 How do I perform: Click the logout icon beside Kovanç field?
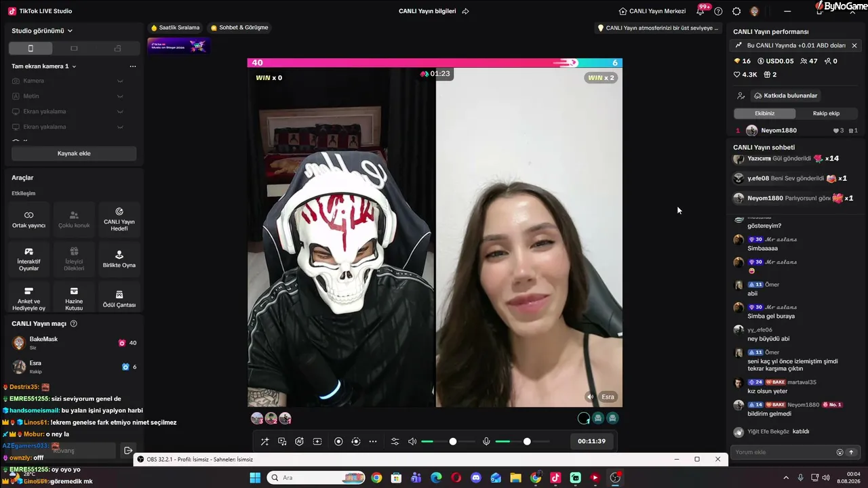tap(128, 451)
